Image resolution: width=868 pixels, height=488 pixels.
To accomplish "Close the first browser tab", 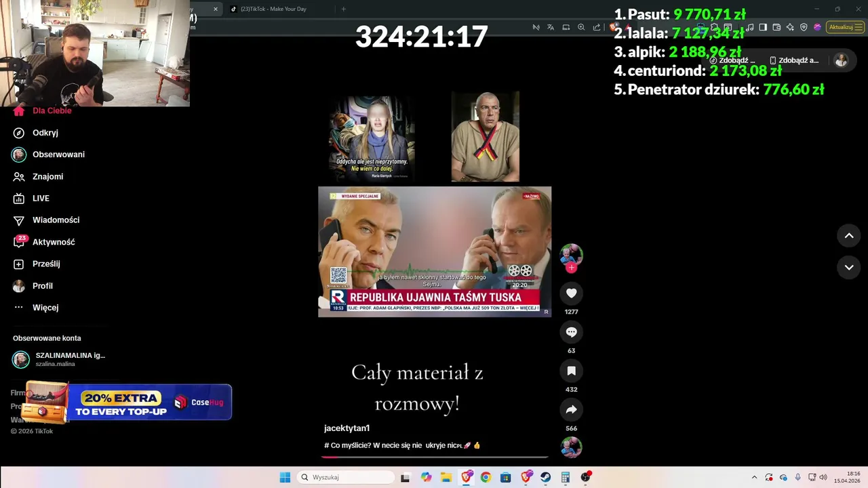I will 216,9.
